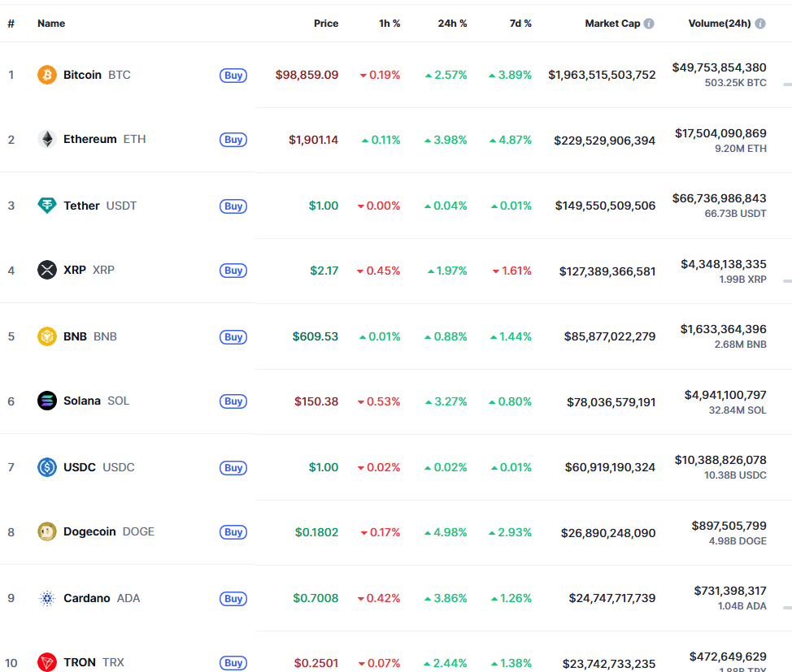Click the Buy button for Tether
The image size is (792, 672).
point(233,206)
